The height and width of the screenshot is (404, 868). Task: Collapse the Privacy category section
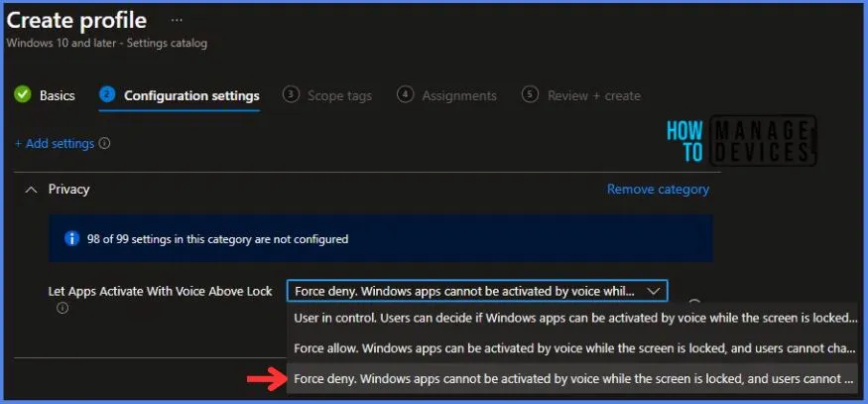(32, 189)
